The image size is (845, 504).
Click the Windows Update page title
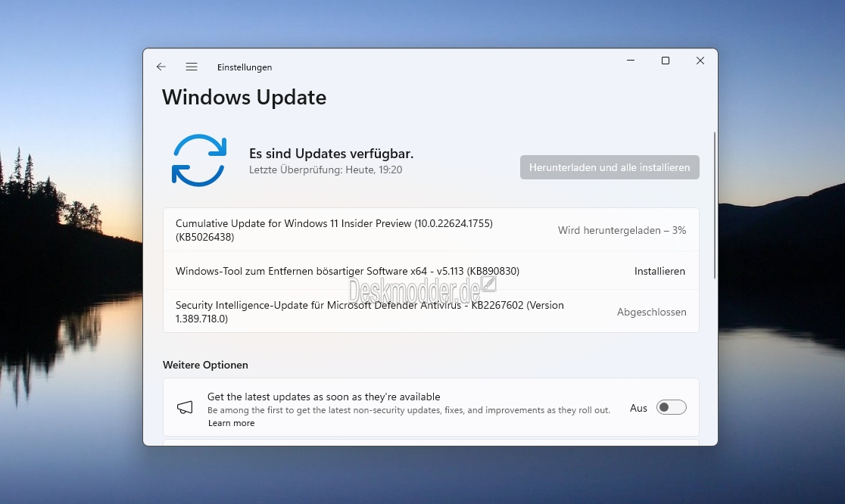click(x=244, y=98)
